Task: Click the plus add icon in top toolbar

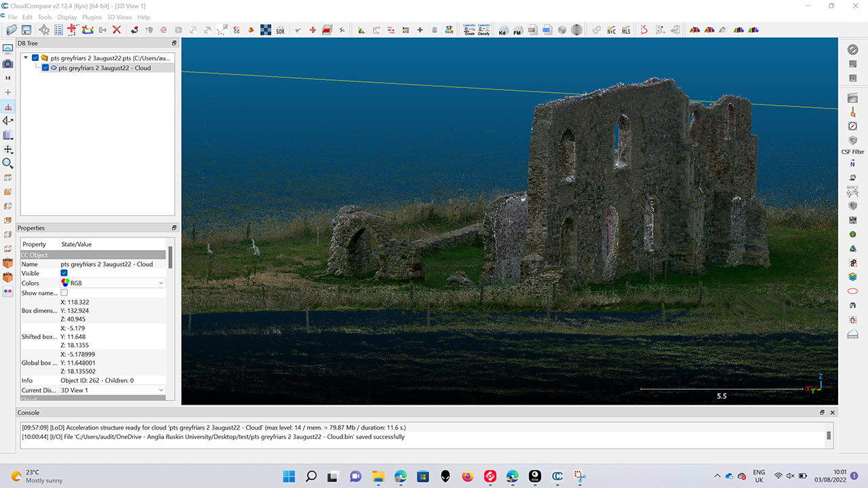Action: tap(420, 30)
